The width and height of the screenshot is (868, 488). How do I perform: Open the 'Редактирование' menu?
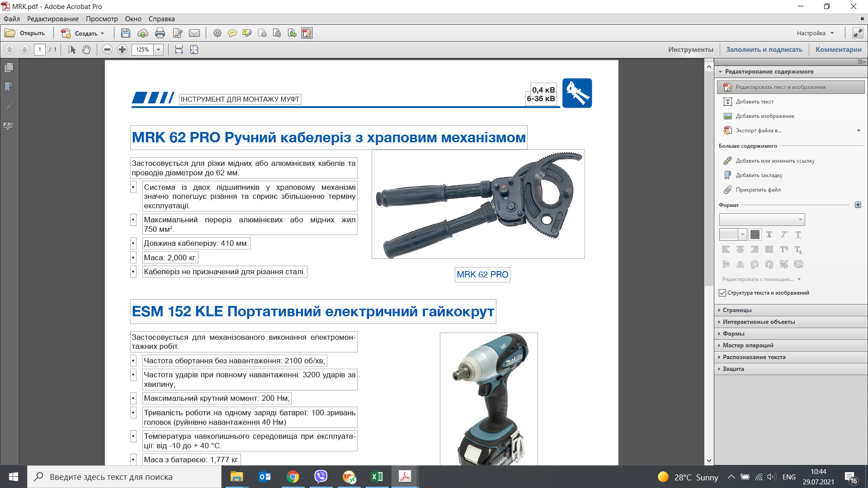53,19
